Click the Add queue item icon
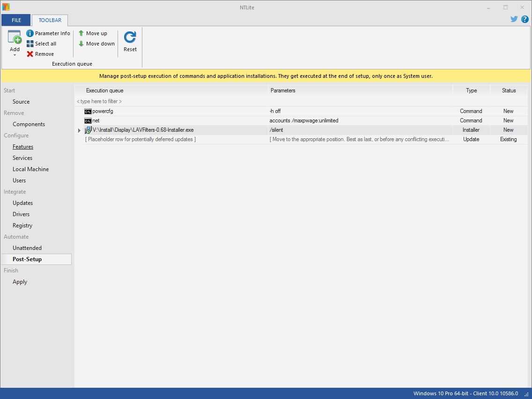Viewport: 532px width, 399px height. (x=15, y=37)
